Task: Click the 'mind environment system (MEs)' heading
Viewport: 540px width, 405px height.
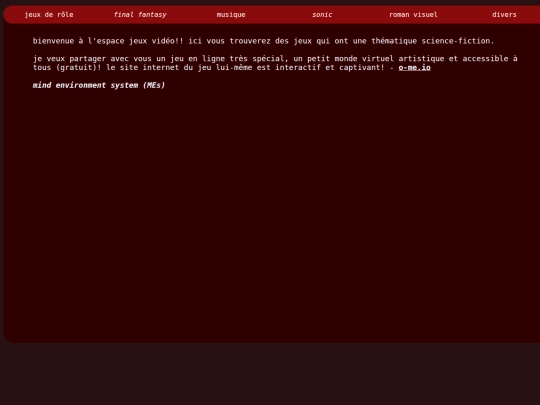Action: point(99,85)
